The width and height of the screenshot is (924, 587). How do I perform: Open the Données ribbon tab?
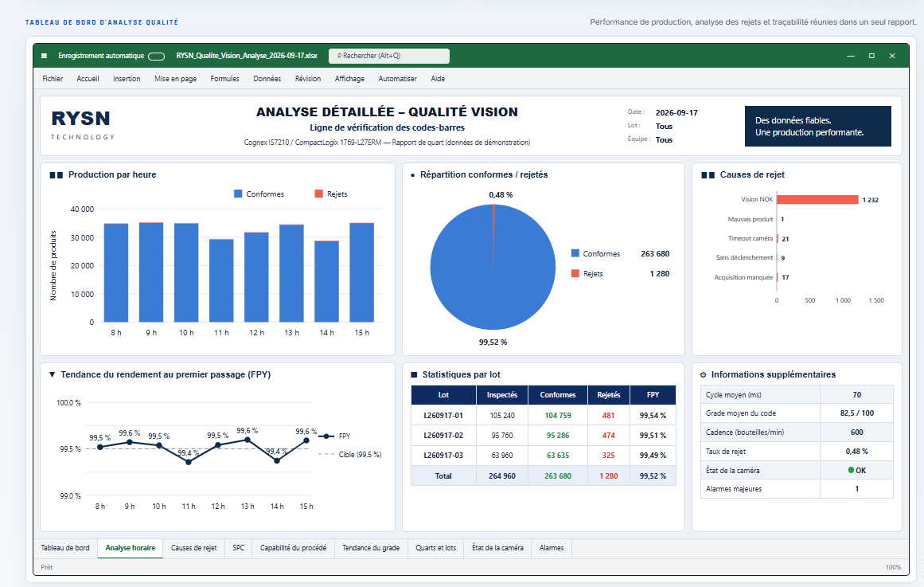(267, 79)
